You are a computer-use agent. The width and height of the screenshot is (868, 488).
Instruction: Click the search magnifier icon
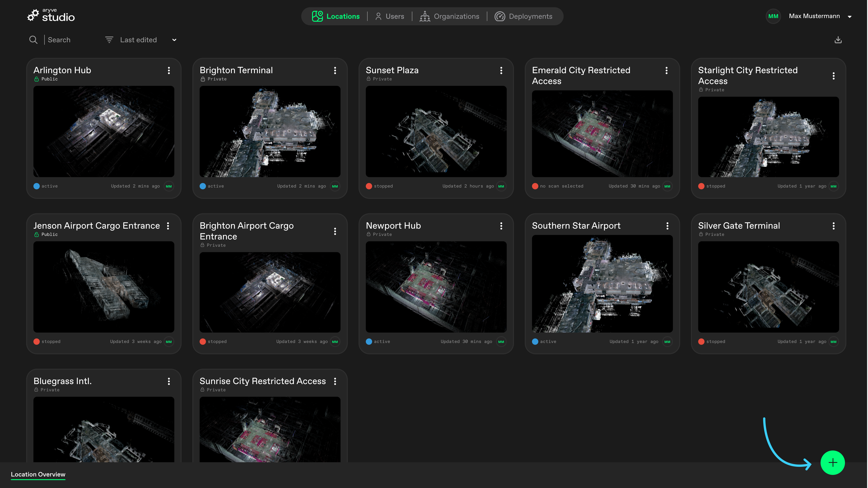point(33,40)
